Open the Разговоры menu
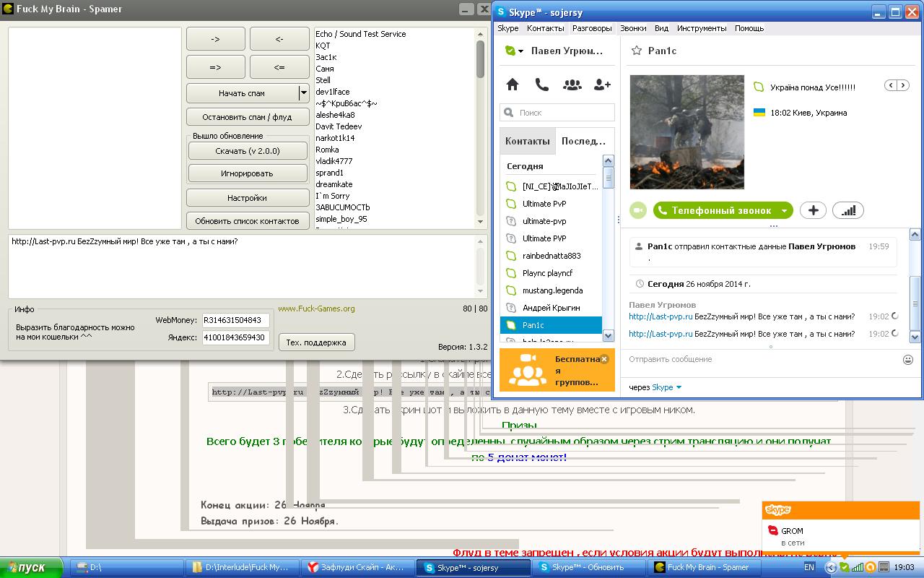Viewport: 924px width, 578px height. (592, 28)
